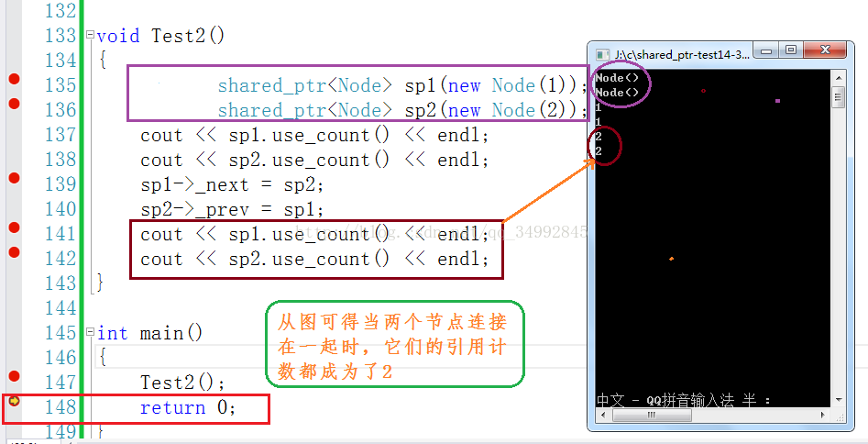The height and width of the screenshot is (444, 868).
Task: Click the console horizontal scrollbar left arrow
Action: [601, 415]
